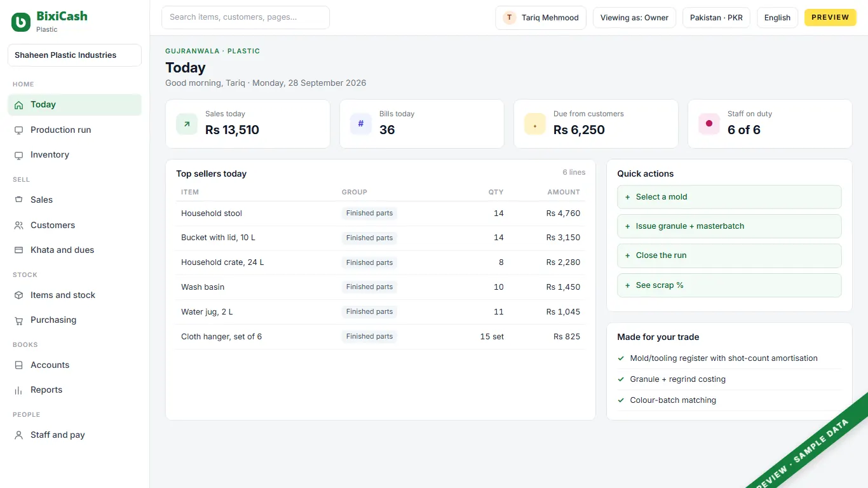
Task: Click the Household crate, 24 L item
Action: click(x=222, y=262)
